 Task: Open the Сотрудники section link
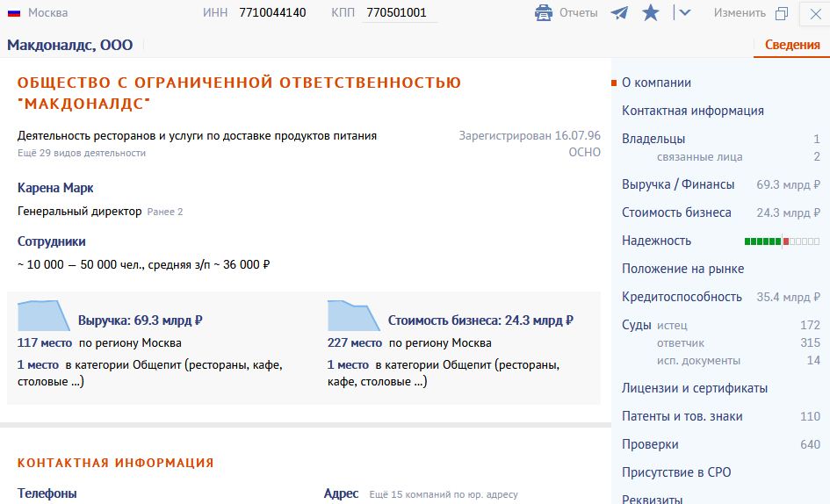point(51,241)
